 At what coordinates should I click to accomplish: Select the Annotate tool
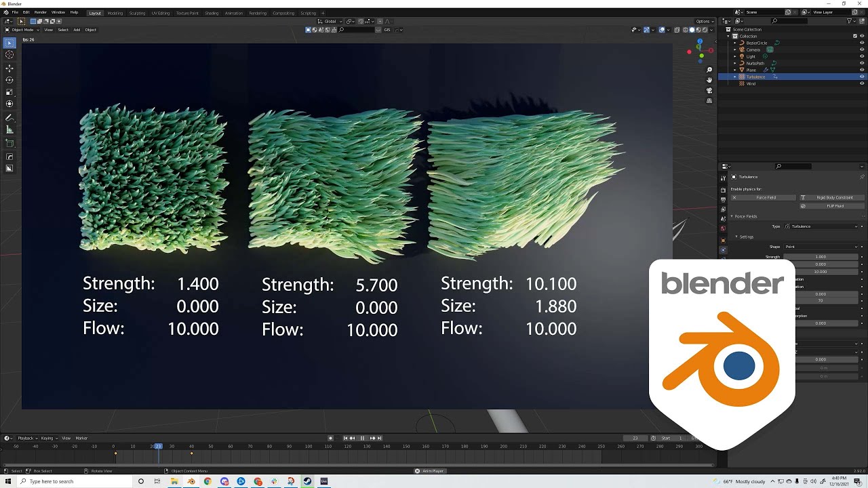[x=9, y=118]
